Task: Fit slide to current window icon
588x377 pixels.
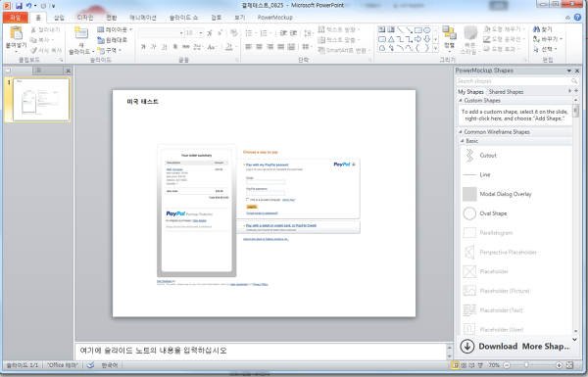Action: [569, 365]
